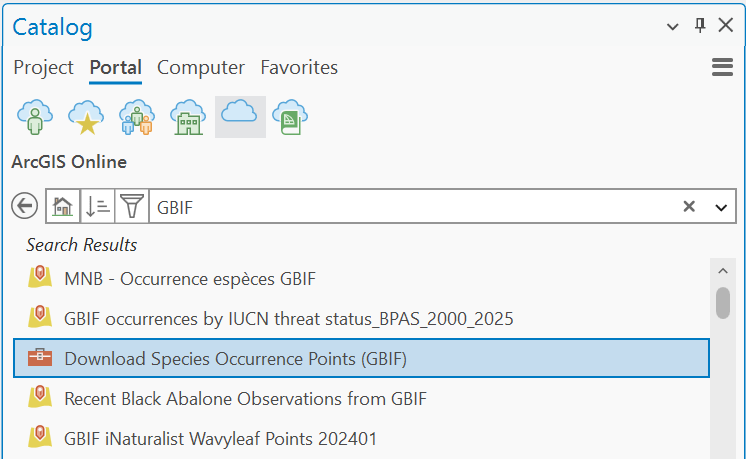
Task: Open My Content portal collection
Action: 34,117
